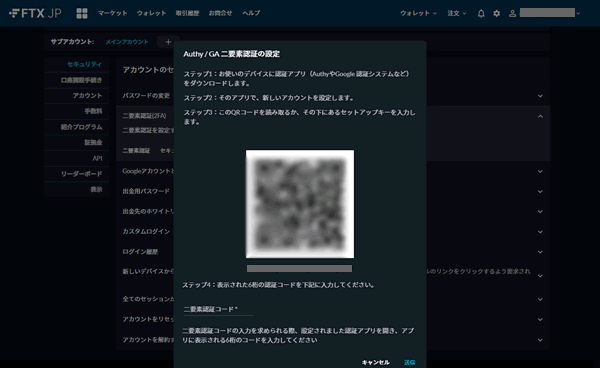Open the 注文 dropdown in the header

click(457, 13)
